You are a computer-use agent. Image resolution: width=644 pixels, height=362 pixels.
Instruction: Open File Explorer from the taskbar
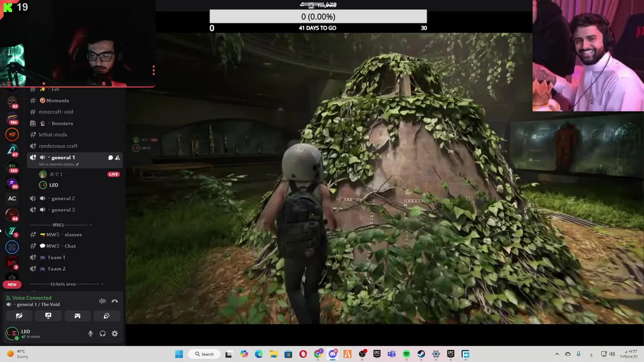pos(274,354)
